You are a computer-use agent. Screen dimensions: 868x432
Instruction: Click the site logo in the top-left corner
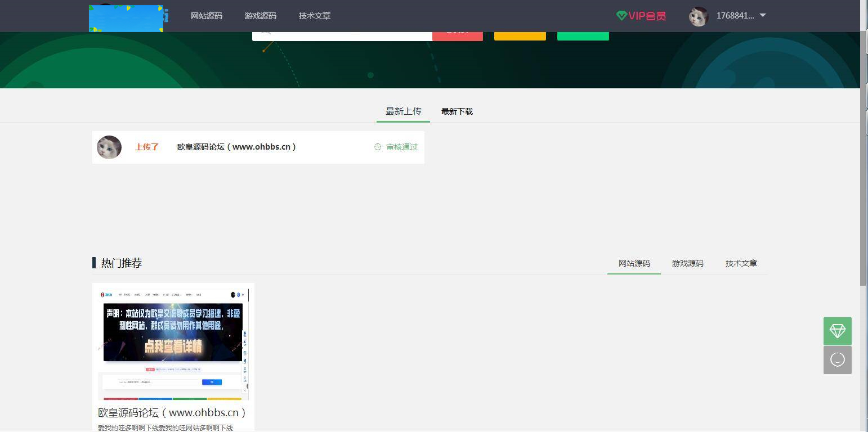(127, 17)
